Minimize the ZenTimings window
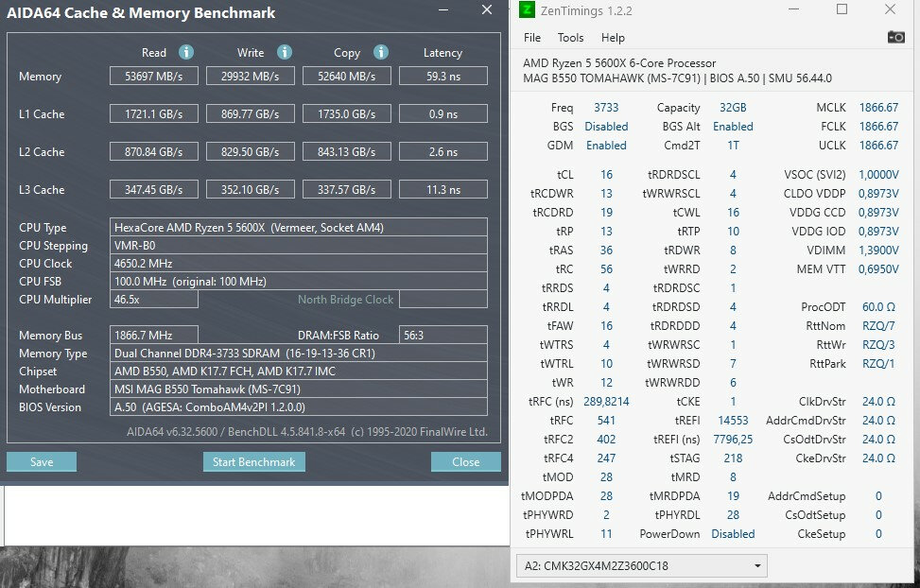The image size is (920, 588). coord(793,9)
